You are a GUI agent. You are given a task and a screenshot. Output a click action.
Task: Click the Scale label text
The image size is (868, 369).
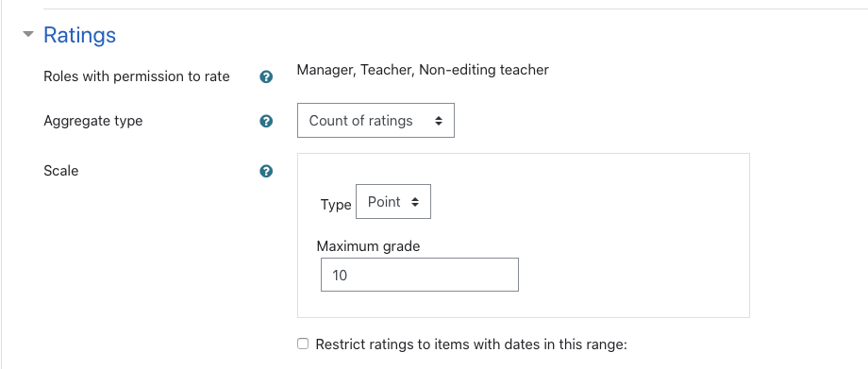61,171
